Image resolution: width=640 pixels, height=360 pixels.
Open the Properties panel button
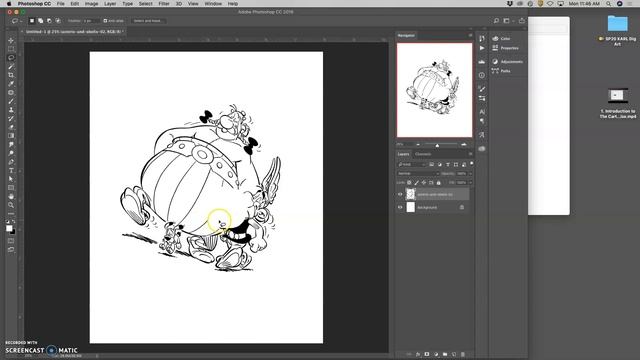point(505,48)
